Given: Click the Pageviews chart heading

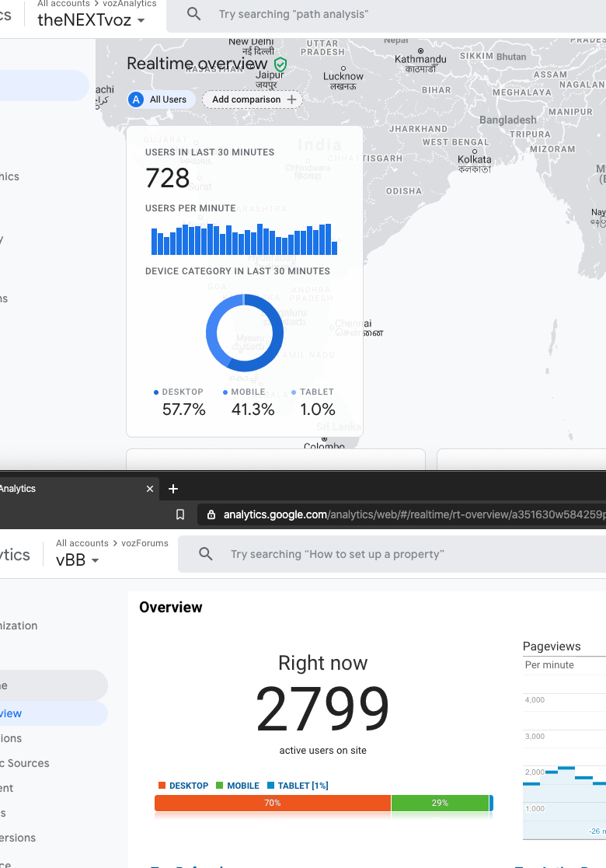Looking at the screenshot, I should pos(552,646).
